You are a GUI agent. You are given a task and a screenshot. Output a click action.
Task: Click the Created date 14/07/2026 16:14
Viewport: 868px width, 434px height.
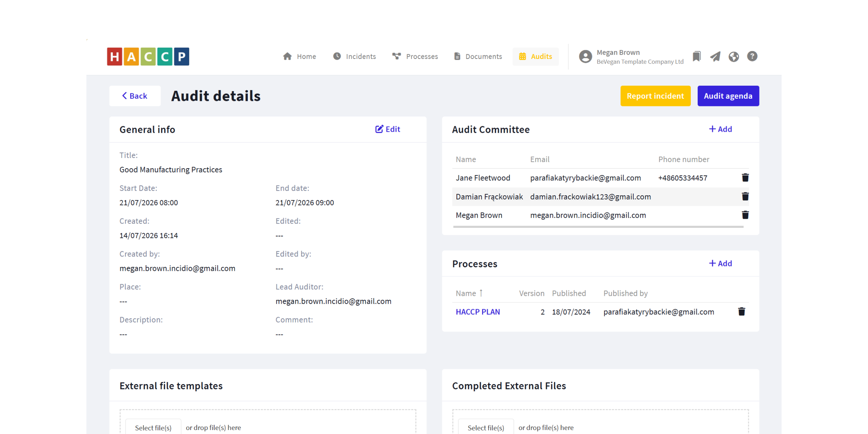click(149, 235)
